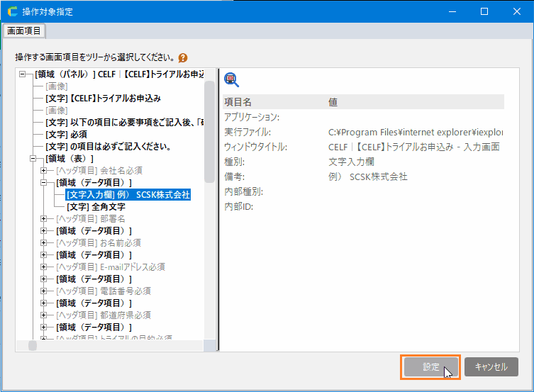Expand the 会社名必須 header item
This screenshot has height=392, width=534.
[x=44, y=171]
